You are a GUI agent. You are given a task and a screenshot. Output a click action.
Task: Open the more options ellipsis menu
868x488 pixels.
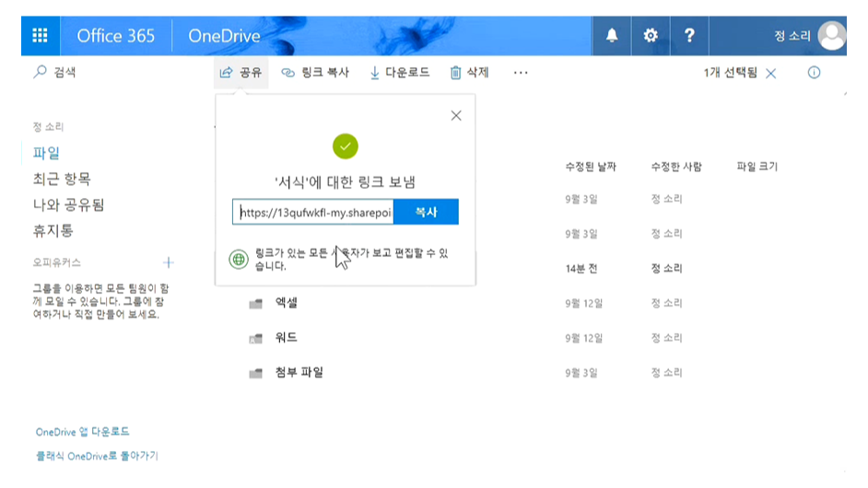[521, 73]
